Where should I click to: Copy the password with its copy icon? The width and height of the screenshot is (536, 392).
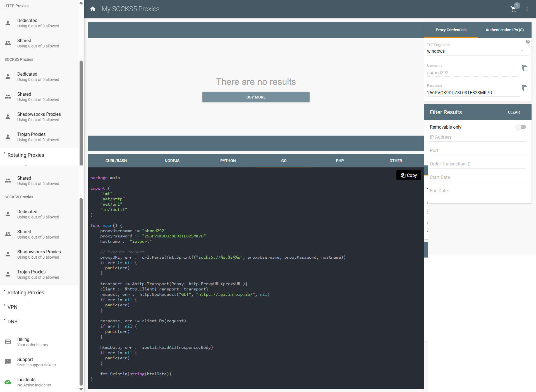(x=525, y=88)
